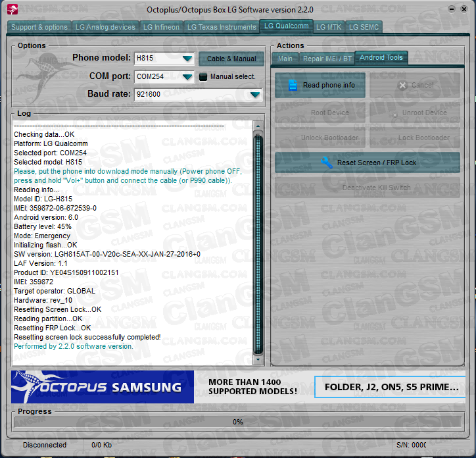Screen dimensions: 476x458
Task: Expand the COM port dropdown
Action: 187,76
